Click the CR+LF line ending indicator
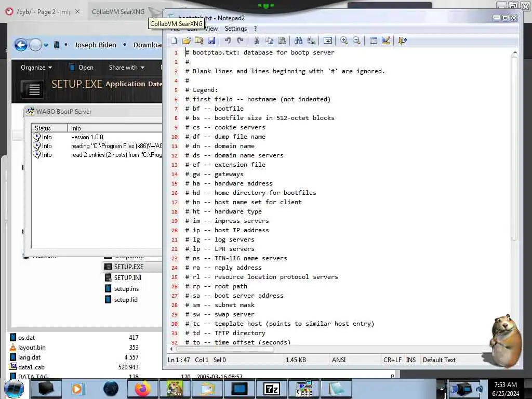Screen dimensions: 532x399 (392, 360)
